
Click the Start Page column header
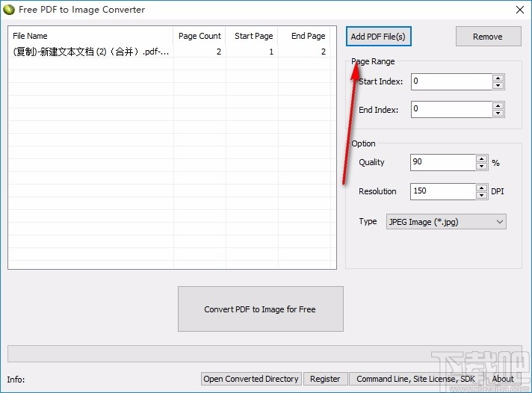(252, 36)
